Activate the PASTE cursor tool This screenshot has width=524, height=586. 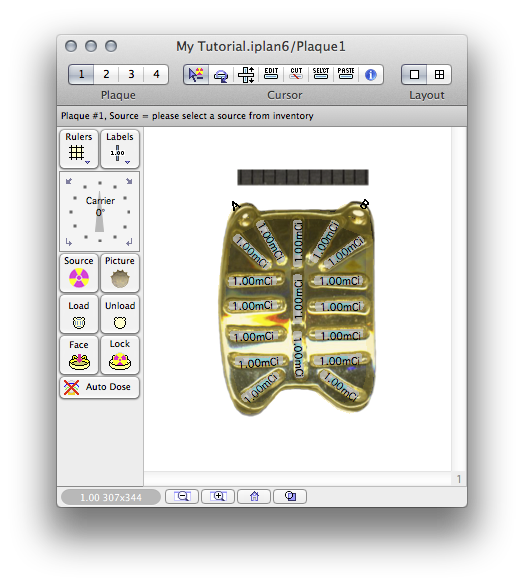pyautogui.click(x=346, y=75)
